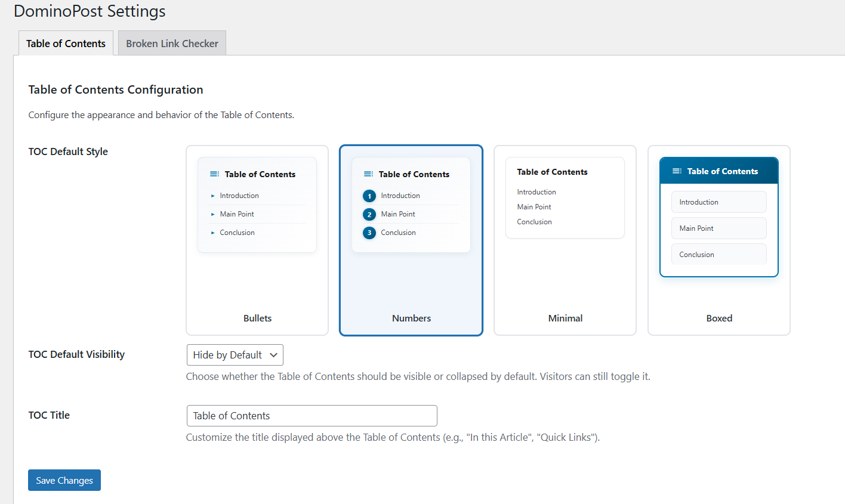Image resolution: width=845 pixels, height=504 pixels.
Task: Click number 2 circle badge in Numbers preview
Action: coord(369,214)
